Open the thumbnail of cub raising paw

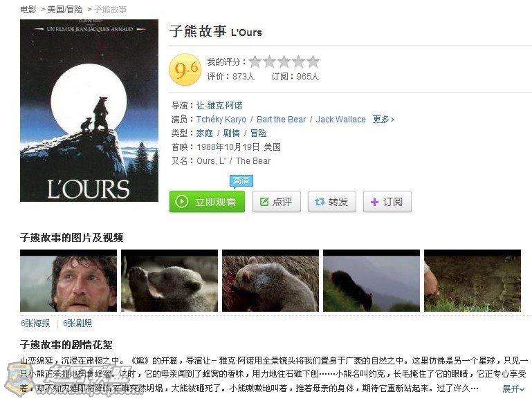coord(169,281)
